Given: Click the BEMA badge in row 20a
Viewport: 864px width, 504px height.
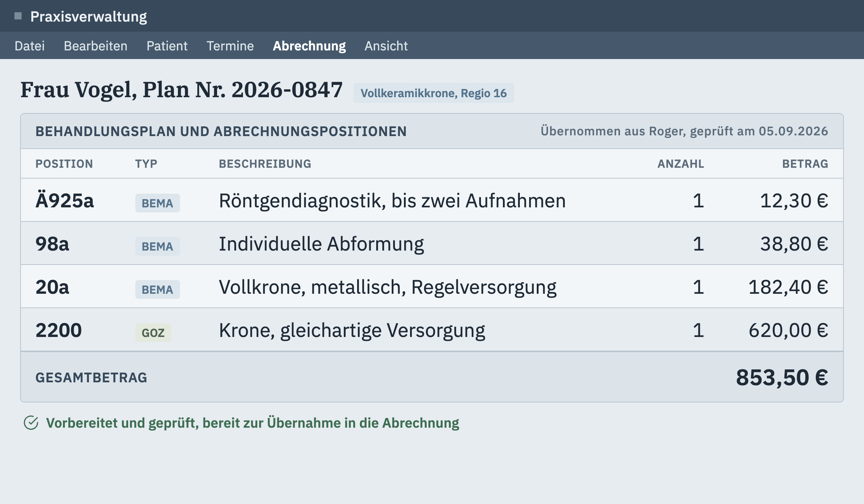Looking at the screenshot, I should (x=157, y=289).
